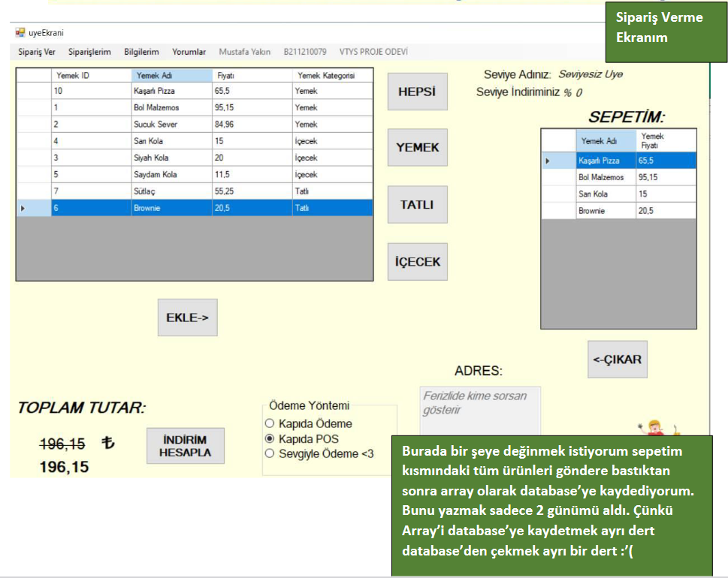Click the ADRES text field

pos(479,409)
